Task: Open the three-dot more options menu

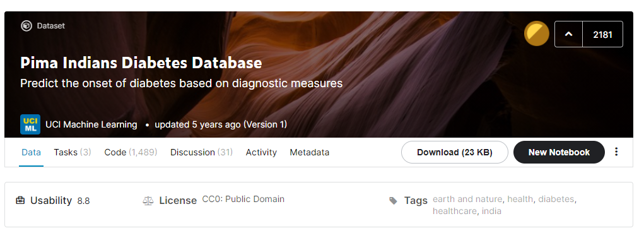Action: [x=616, y=152]
